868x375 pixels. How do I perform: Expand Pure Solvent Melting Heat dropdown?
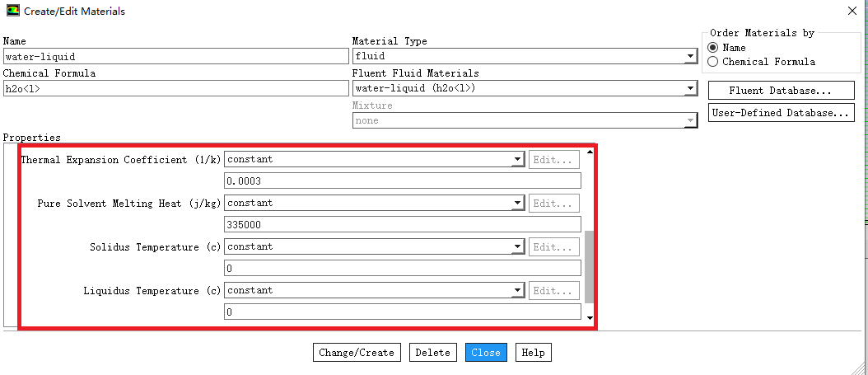(x=374, y=204)
